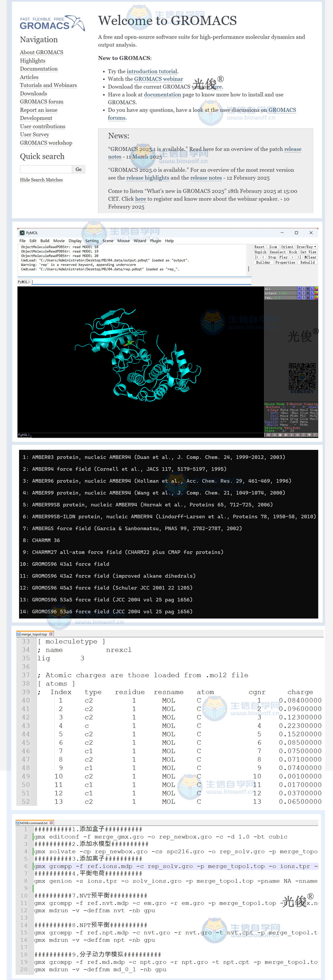Click the PyMOL command input field
The height and width of the screenshot is (980, 333).
[142, 282]
